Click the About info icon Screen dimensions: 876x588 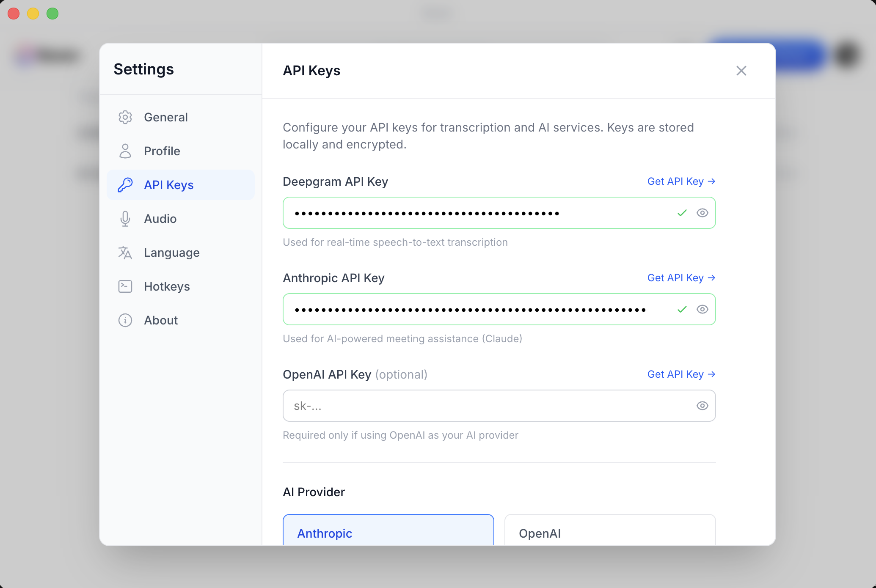click(125, 320)
